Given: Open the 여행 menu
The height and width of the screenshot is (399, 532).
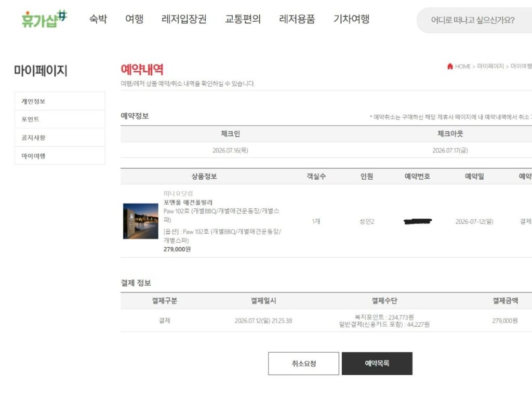Looking at the screenshot, I should [x=135, y=19].
